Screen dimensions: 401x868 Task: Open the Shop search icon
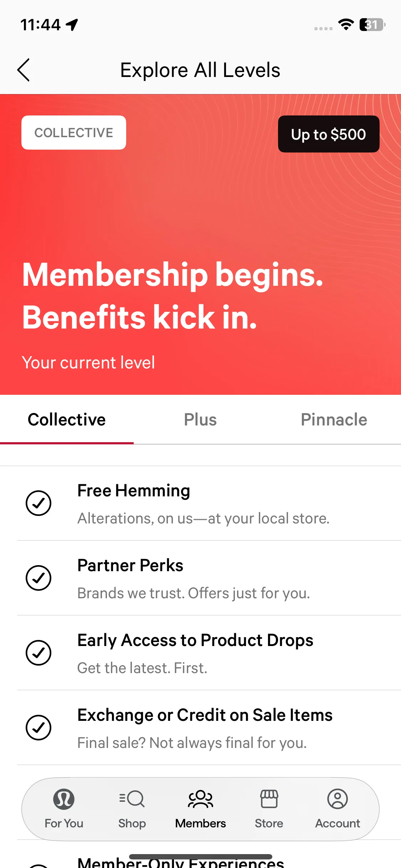[x=132, y=799]
